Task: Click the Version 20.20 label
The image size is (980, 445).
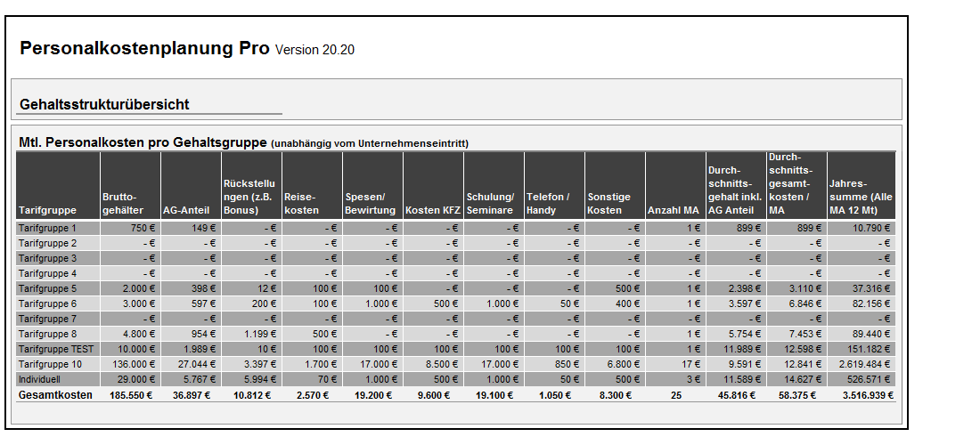Action: (314, 50)
